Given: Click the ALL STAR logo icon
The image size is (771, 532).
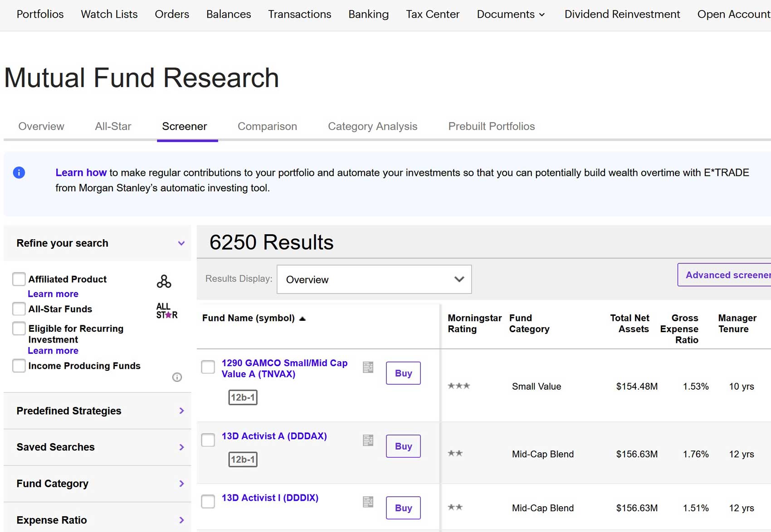Looking at the screenshot, I should (x=166, y=311).
